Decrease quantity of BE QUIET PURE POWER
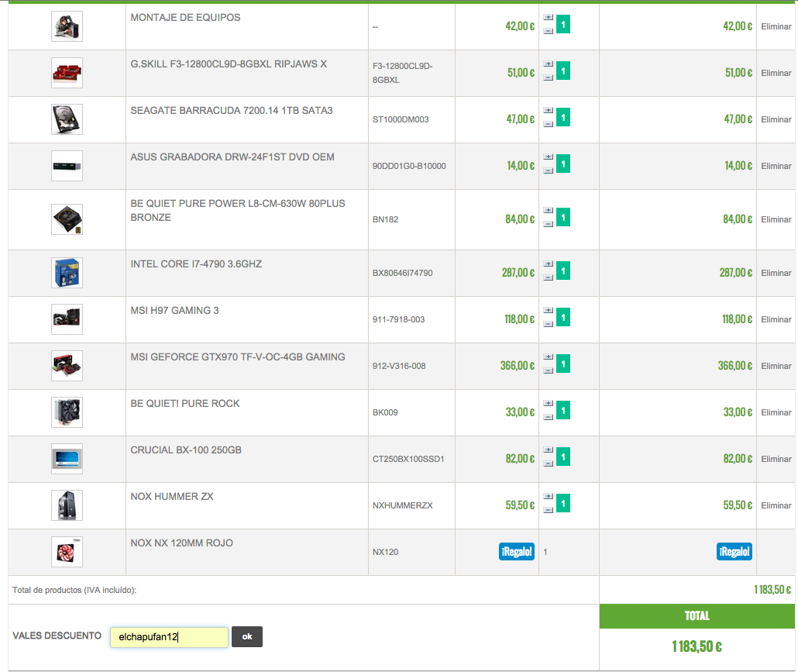Viewport: 798px width, 672px height. [x=548, y=224]
